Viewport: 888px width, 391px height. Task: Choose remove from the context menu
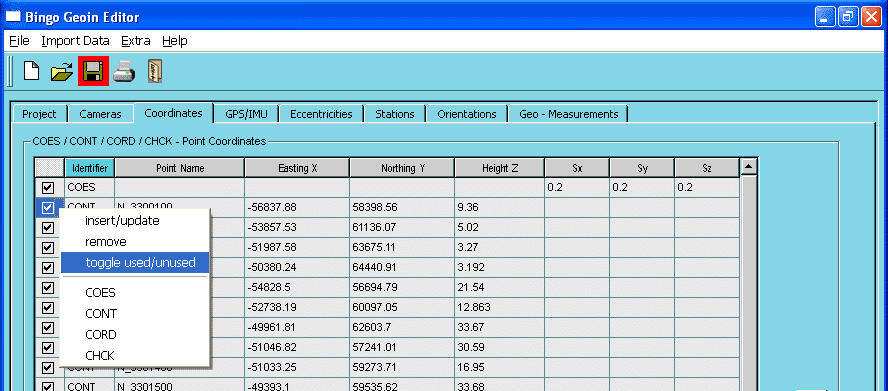click(135, 241)
